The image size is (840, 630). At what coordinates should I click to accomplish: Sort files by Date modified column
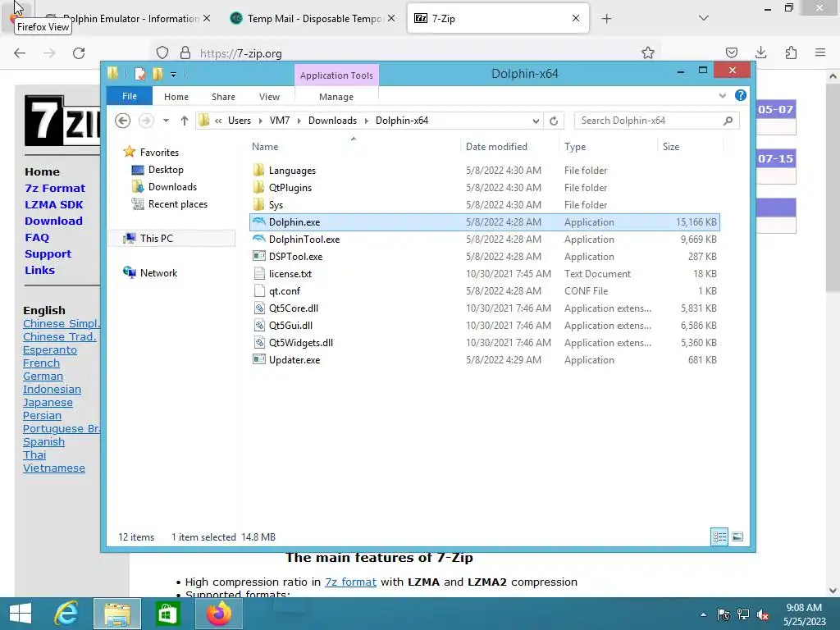pyautogui.click(x=496, y=147)
